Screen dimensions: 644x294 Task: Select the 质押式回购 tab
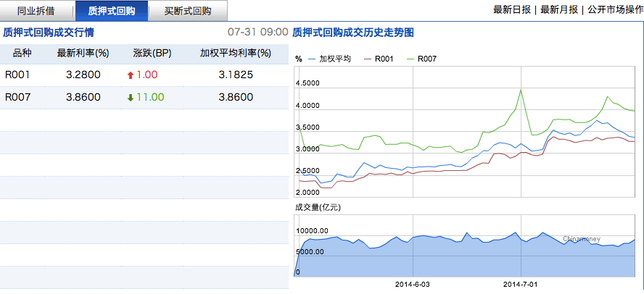pyautogui.click(x=111, y=11)
